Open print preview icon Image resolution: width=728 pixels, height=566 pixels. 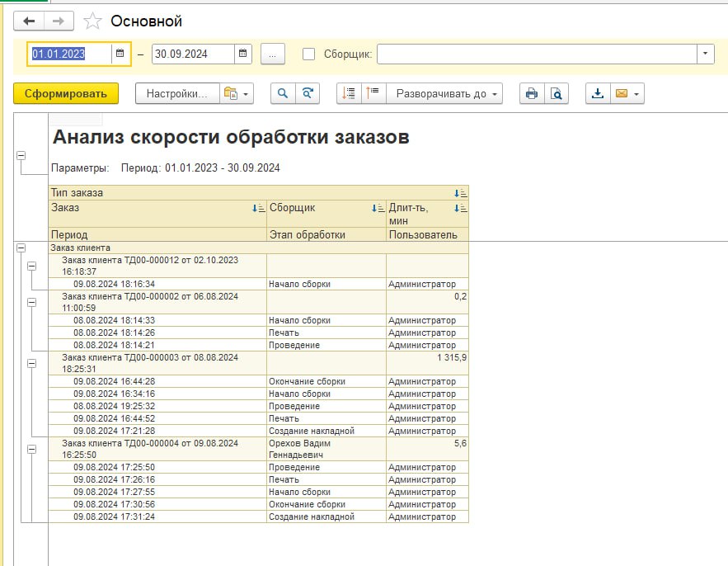557,93
